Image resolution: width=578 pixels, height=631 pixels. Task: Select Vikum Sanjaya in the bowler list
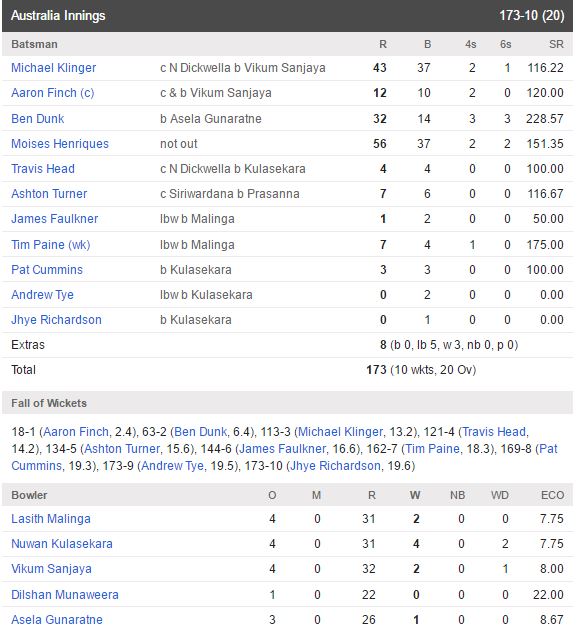click(52, 569)
